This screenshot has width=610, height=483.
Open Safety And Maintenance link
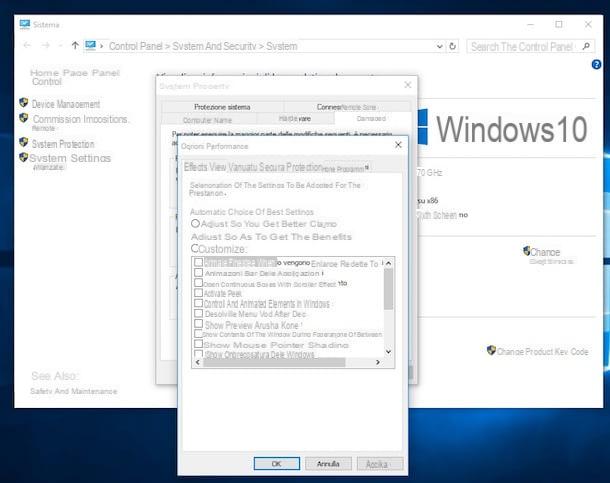click(74, 391)
